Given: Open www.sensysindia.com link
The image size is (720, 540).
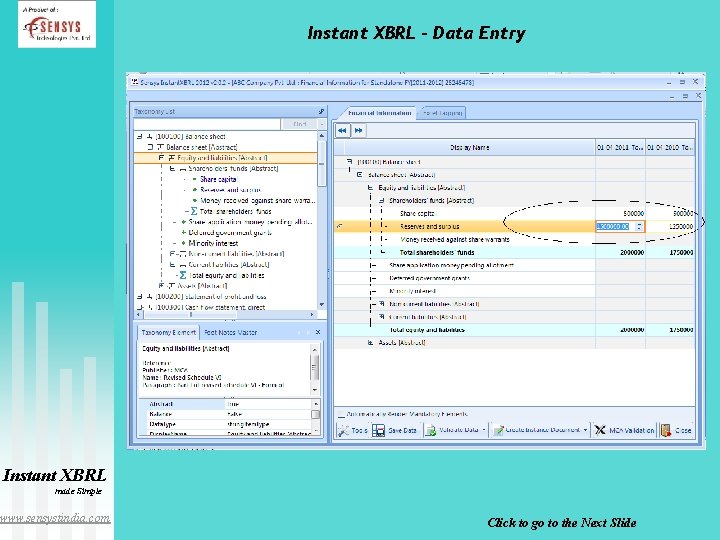Looking at the screenshot, I should pos(55,518).
